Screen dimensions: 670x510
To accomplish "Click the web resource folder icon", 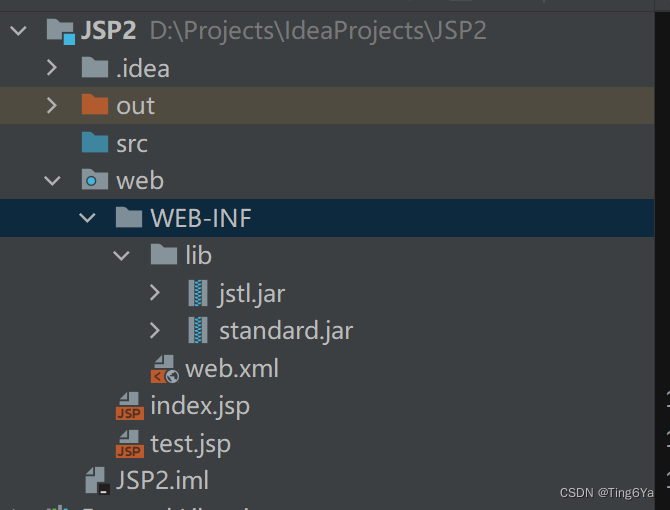I will (x=94, y=180).
